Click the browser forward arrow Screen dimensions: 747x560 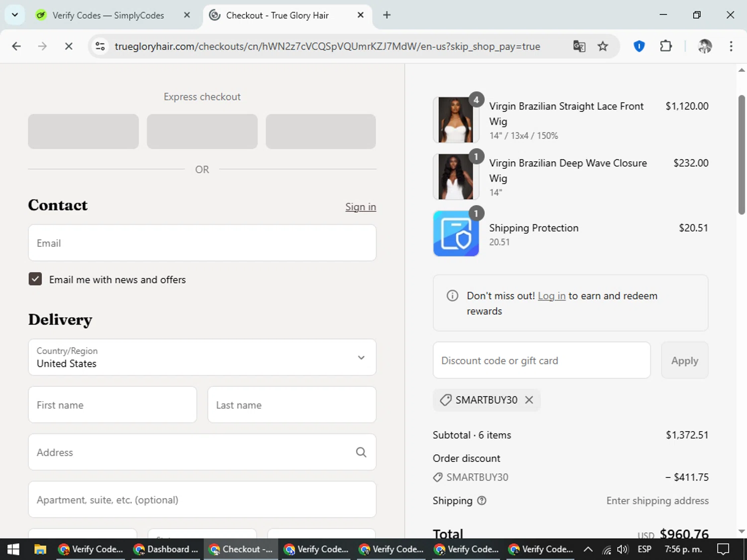click(x=42, y=46)
